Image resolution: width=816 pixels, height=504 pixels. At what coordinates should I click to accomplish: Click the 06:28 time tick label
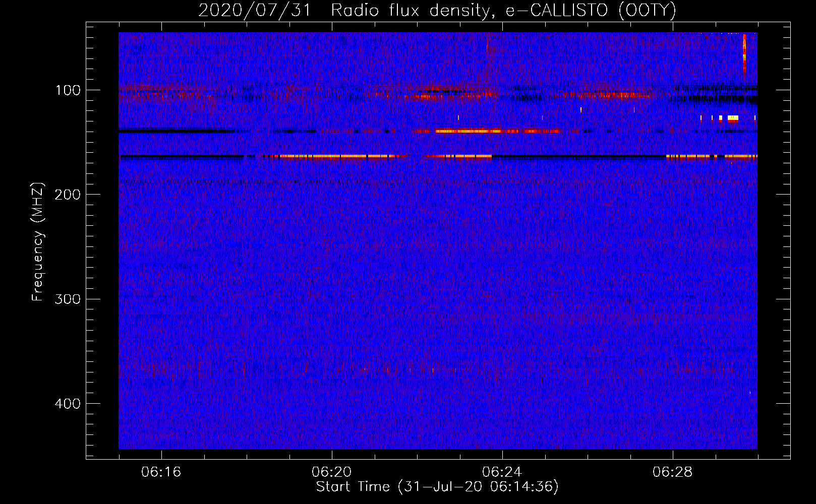click(x=672, y=472)
